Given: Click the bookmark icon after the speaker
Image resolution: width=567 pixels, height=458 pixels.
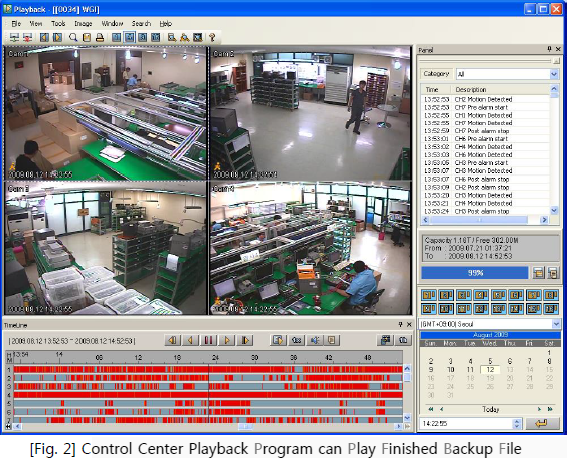Looking at the screenshot, I should coord(332,340).
